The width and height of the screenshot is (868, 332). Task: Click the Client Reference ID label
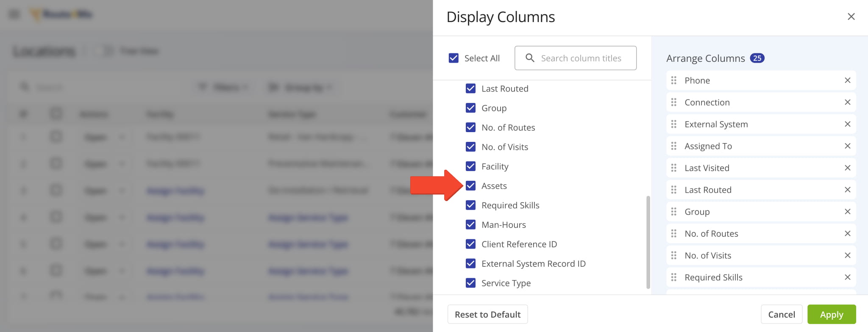point(519,244)
